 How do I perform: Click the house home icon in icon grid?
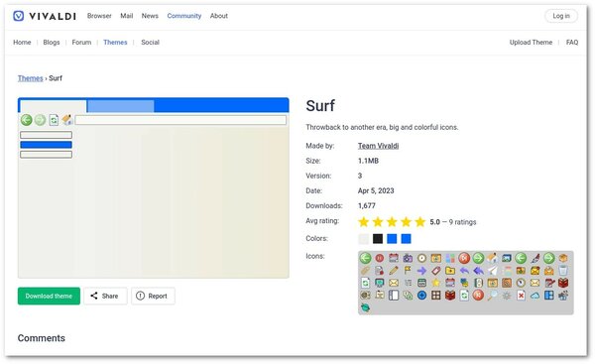493,258
